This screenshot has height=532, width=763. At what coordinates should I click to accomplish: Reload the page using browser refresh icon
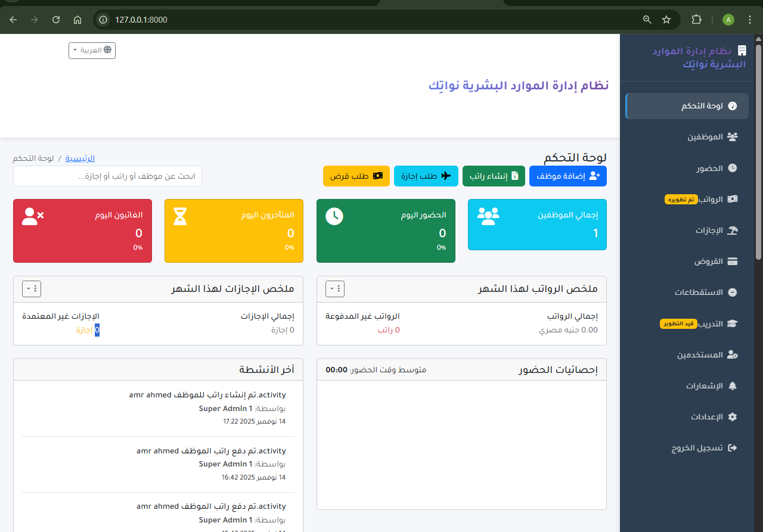[56, 20]
